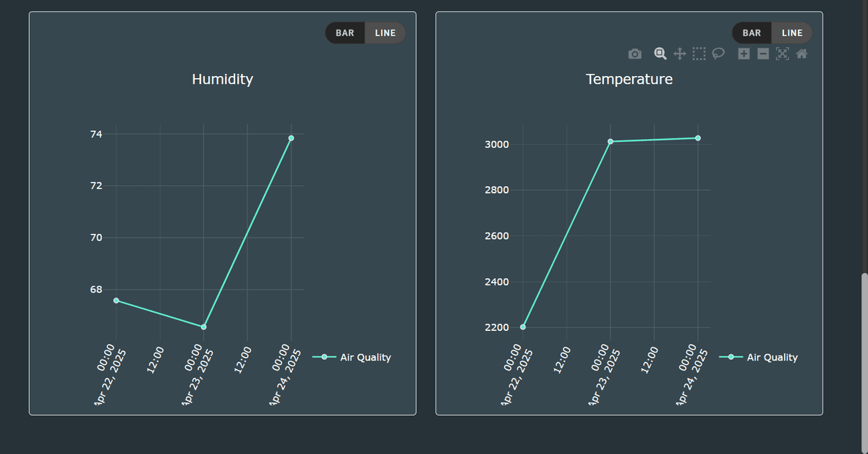Toggle Air Quality legend in Temperature chart
This screenshot has width=868, height=454.
758,357
